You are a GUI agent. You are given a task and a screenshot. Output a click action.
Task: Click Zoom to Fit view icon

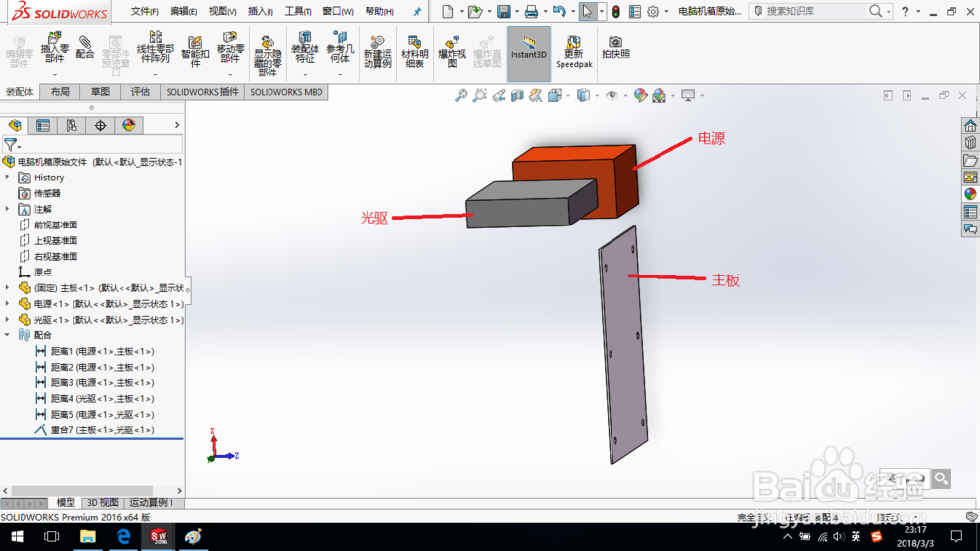[x=461, y=96]
